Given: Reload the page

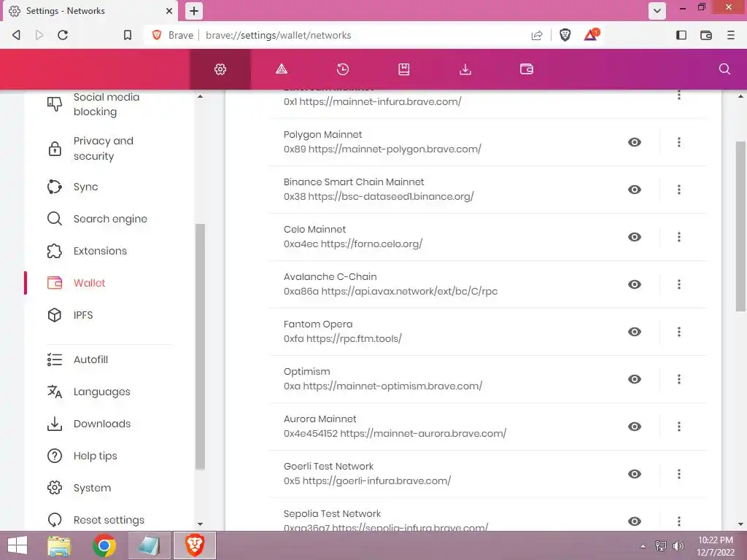Looking at the screenshot, I should click(63, 35).
